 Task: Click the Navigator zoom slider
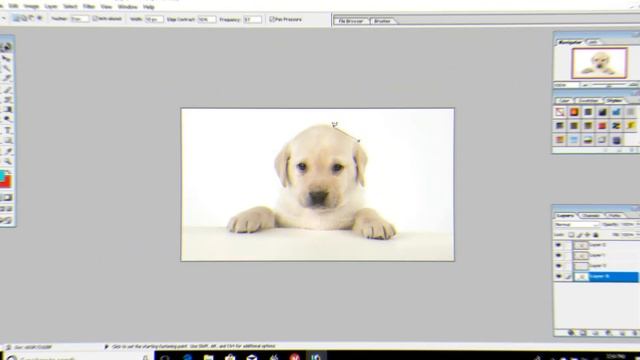coord(608,85)
